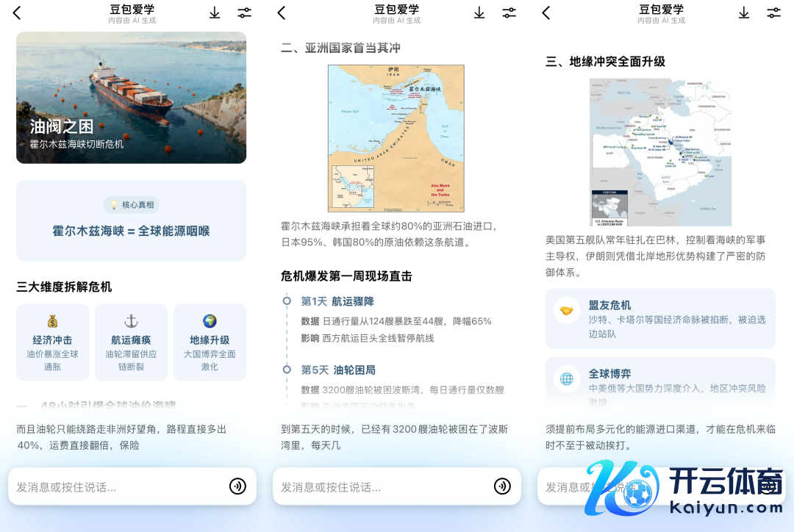The image size is (794, 532).
Task: Select the 经济冲击 card
Action: pos(53,342)
